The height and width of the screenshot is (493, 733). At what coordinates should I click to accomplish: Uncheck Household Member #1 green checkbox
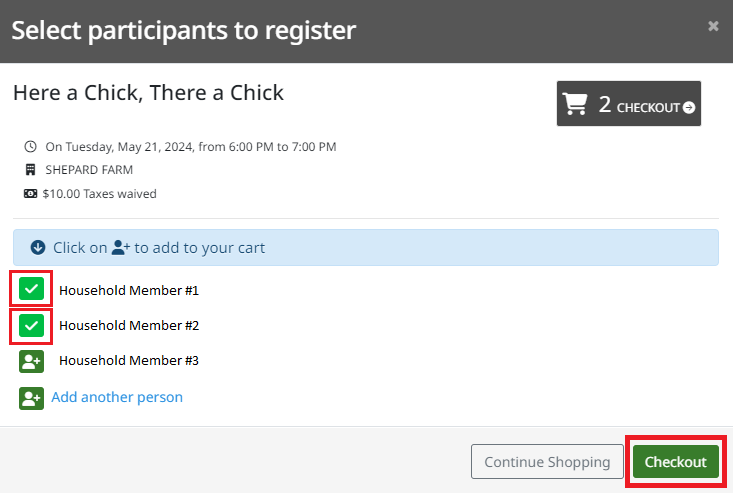[31, 289]
